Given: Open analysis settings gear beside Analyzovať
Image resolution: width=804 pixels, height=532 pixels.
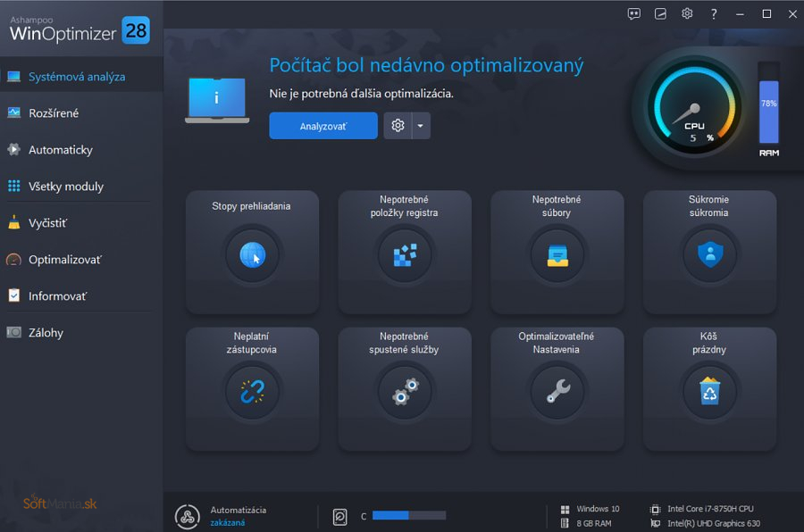Looking at the screenshot, I should [x=398, y=126].
